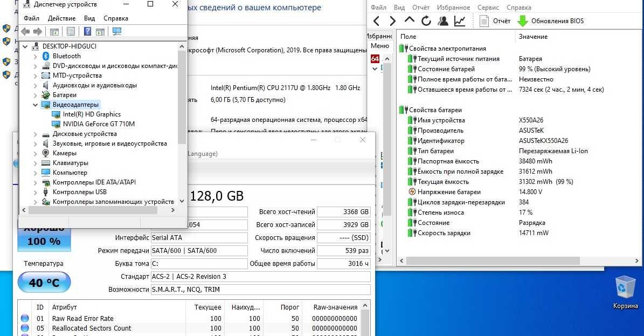The height and width of the screenshot is (336, 644).
Task: Open Recycle Bin on desktop
Action: click(x=626, y=292)
